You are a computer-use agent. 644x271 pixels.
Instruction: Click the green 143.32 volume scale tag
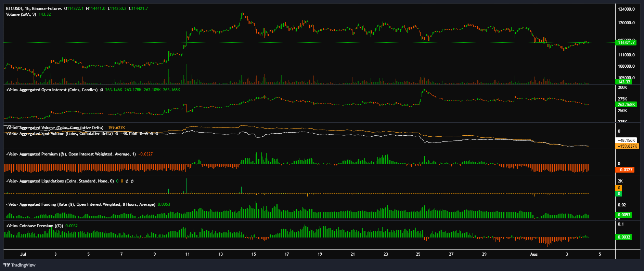[624, 82]
